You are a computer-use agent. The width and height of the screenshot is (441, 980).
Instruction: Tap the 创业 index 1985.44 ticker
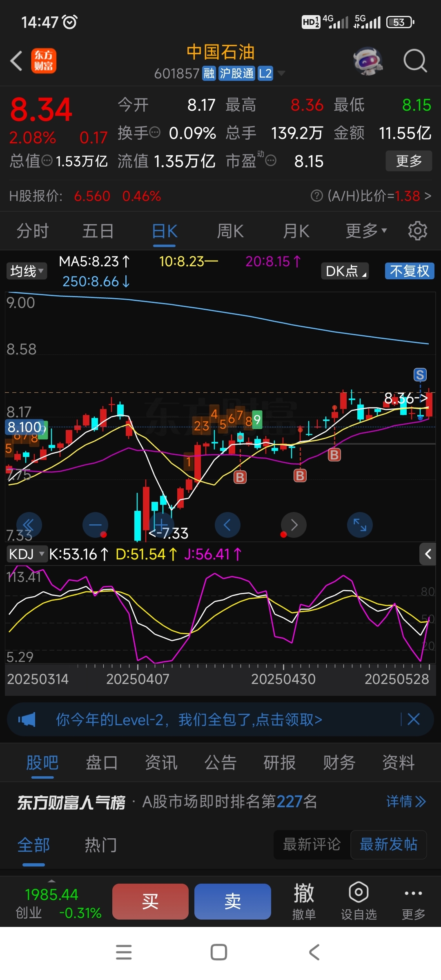(58, 903)
